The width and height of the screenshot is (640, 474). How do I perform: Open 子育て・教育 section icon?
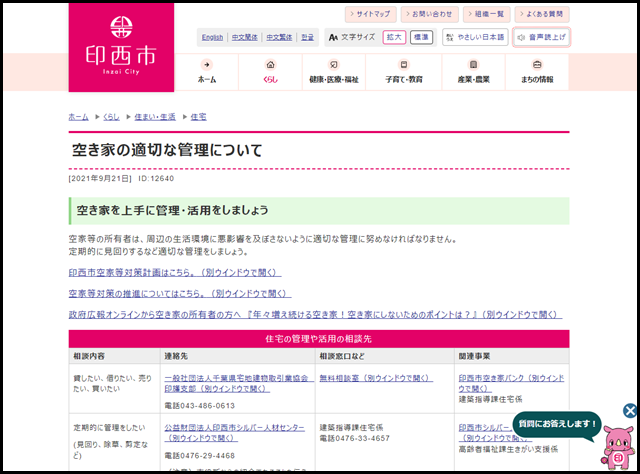click(x=402, y=65)
